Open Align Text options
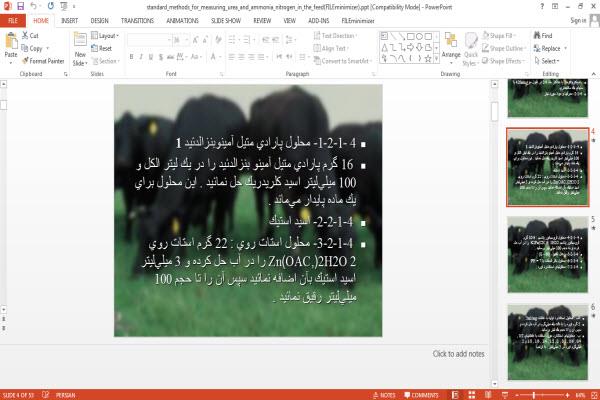The image size is (600, 400). click(x=331, y=48)
